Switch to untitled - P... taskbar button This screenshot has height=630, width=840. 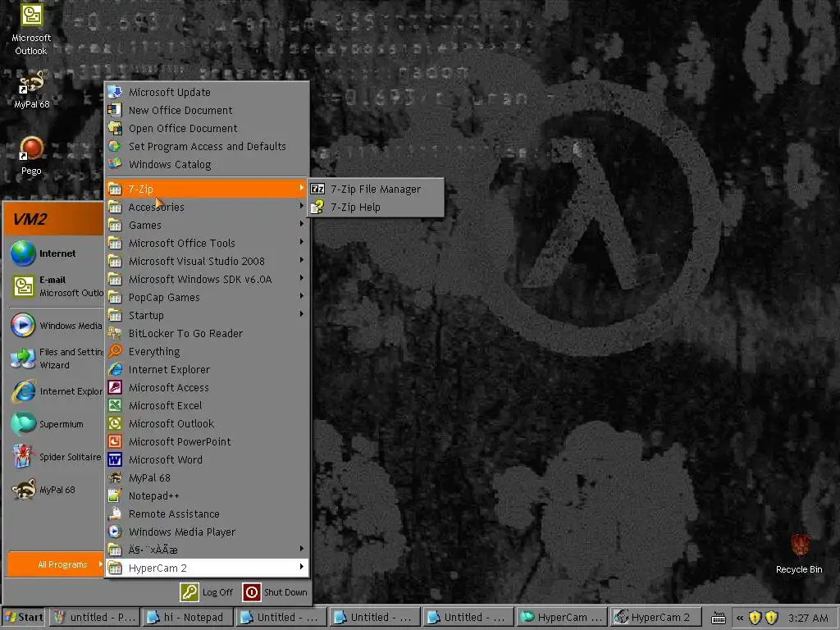[x=95, y=617]
